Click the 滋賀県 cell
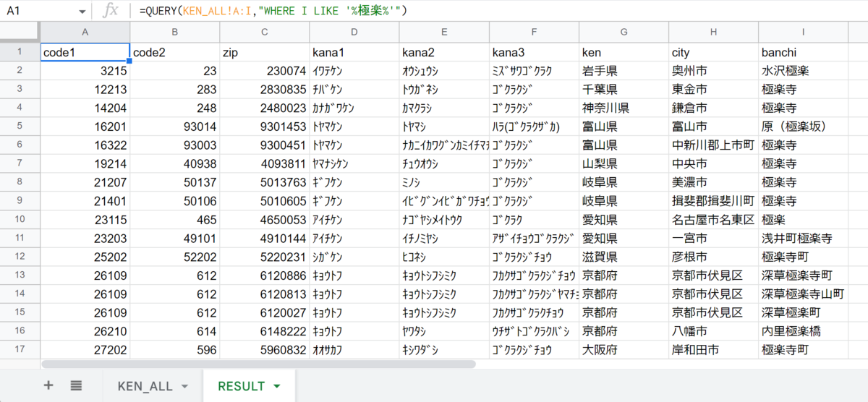Image resolution: width=868 pixels, height=402 pixels. click(x=624, y=257)
